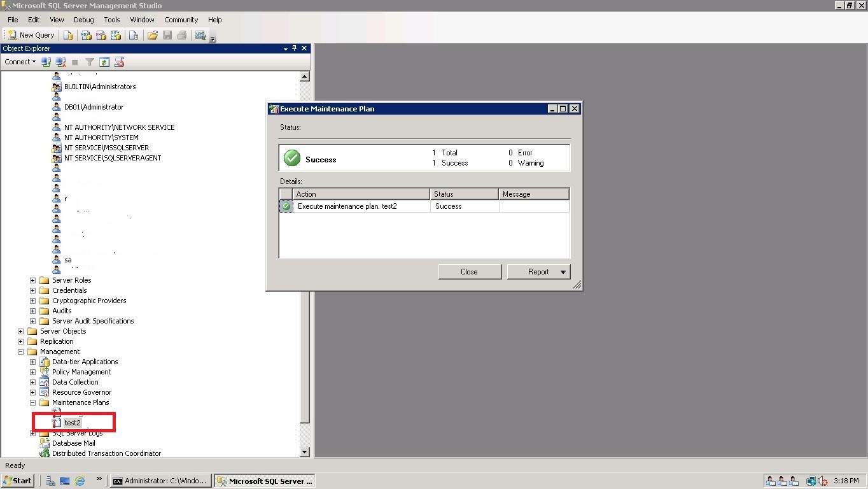Viewport: 868px width, 489px height.
Task: Expand the Policy Management node
Action: [x=32, y=372]
